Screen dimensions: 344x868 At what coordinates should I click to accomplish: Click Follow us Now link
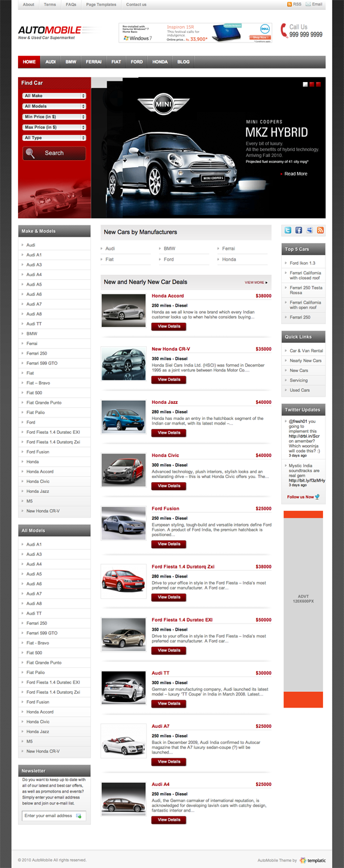point(300,497)
